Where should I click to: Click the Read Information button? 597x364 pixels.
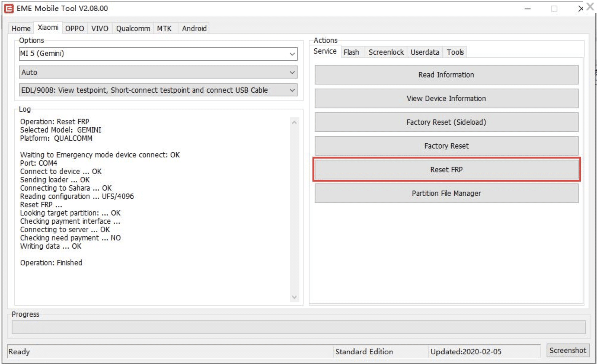[446, 75]
